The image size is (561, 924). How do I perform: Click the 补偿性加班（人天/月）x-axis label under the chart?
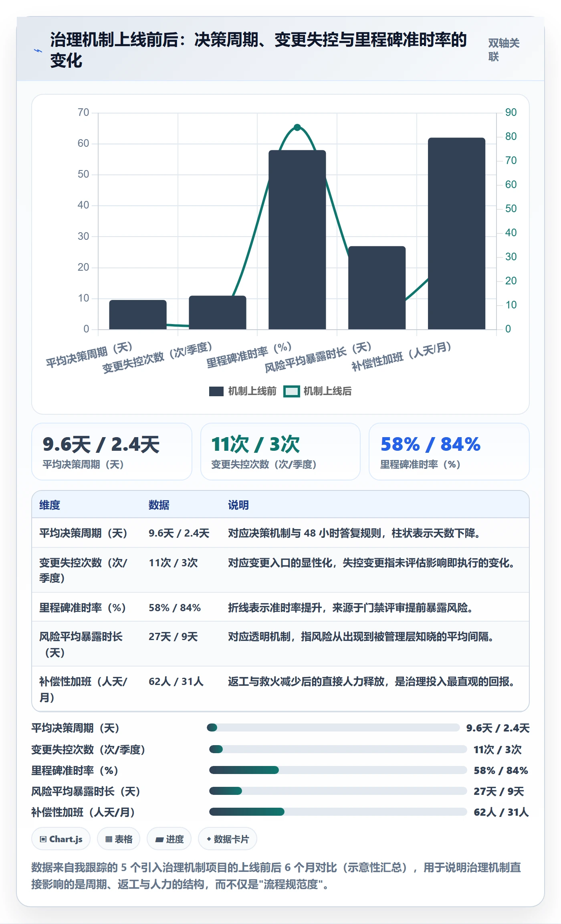click(402, 356)
